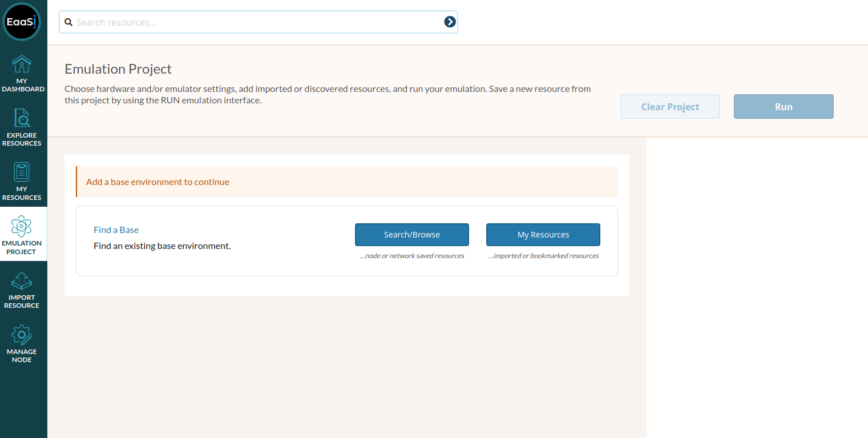
Task: Select the Emulation Project atom icon
Action: [22, 226]
